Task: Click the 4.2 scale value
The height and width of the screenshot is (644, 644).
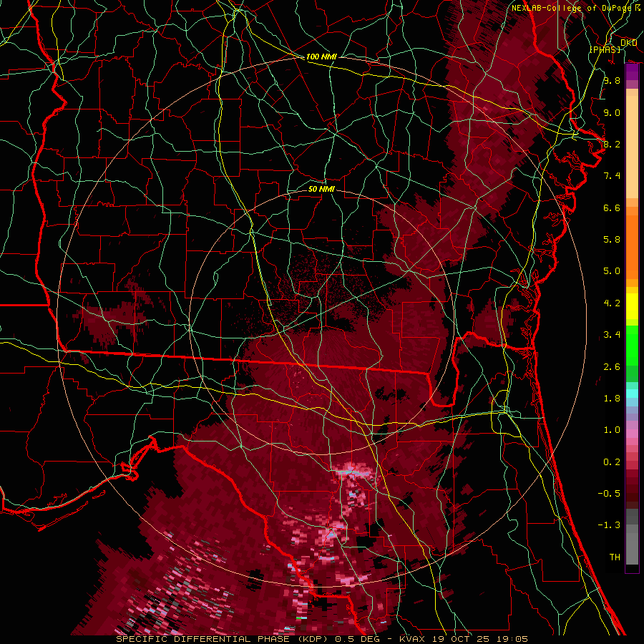Action: point(612,303)
